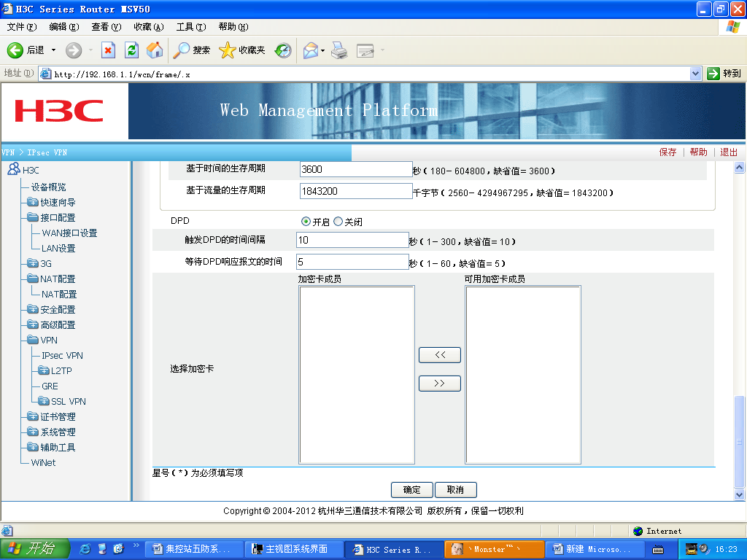Go to the Home page icon
Viewport: 747px width, 560px height.
(x=155, y=50)
